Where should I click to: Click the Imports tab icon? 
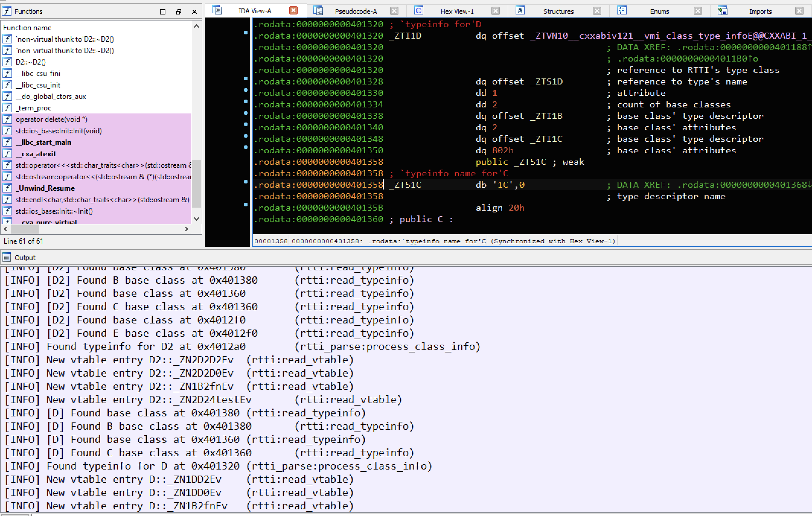(722, 11)
